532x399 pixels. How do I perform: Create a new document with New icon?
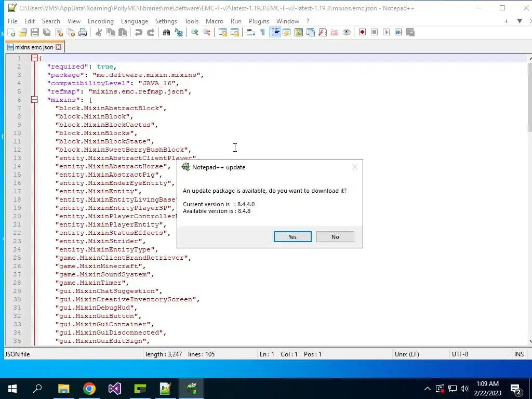coord(11,32)
